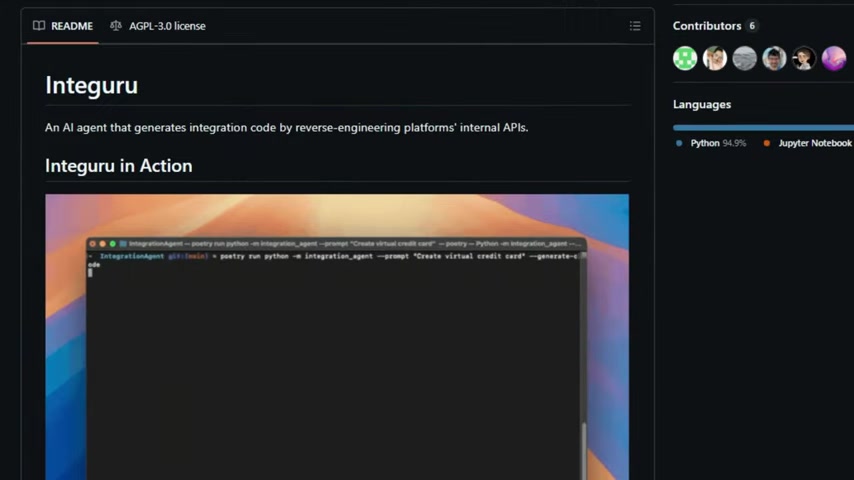Open the cartoon face contributor avatar
Viewport: 854px width, 480px height.
point(804,58)
